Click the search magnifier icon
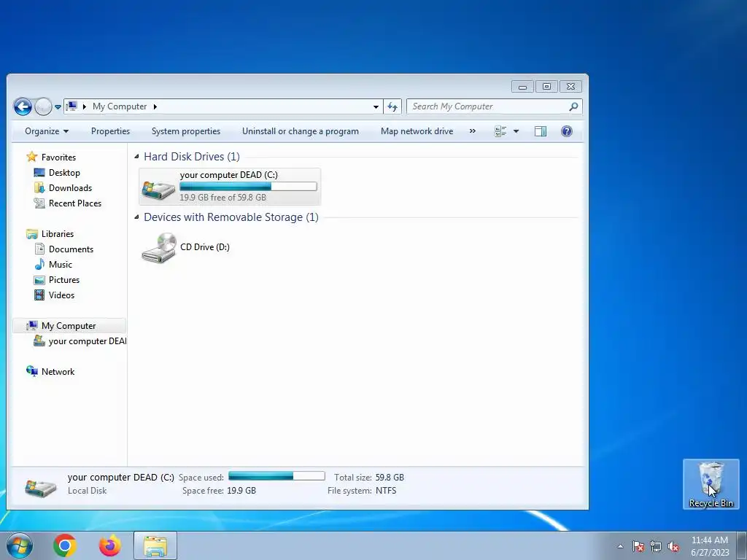This screenshot has height=560, width=747. 573,106
